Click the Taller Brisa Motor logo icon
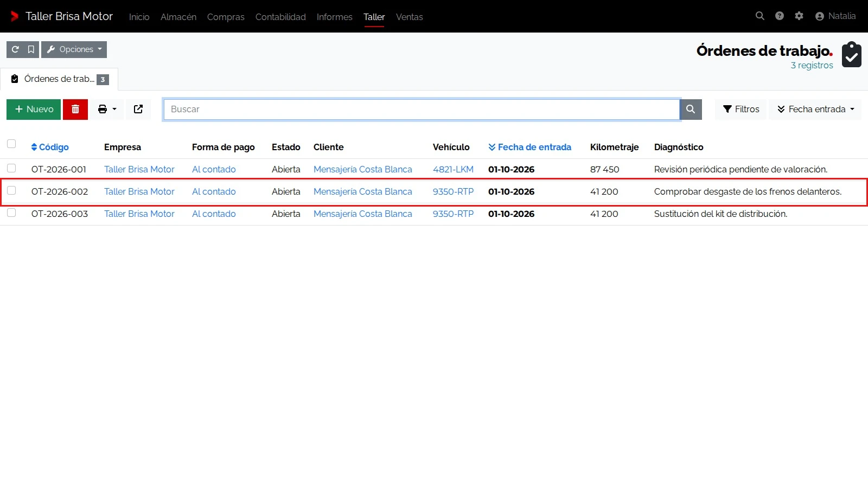Viewport: 868px width, 488px height. (x=15, y=16)
